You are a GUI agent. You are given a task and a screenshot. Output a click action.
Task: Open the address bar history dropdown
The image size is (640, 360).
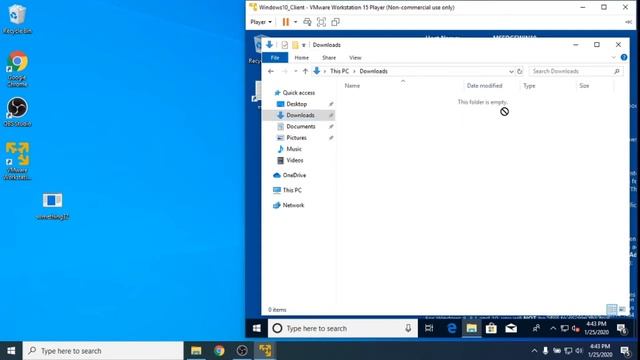(511, 71)
